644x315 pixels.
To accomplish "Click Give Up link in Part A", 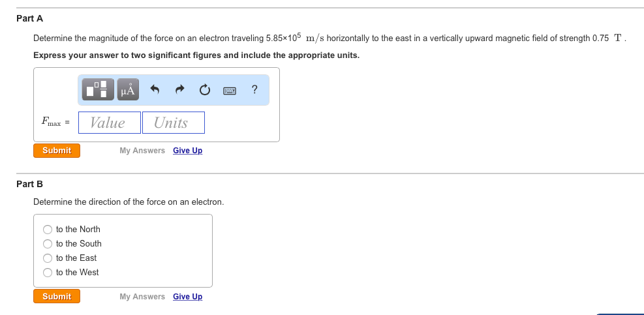I will pos(187,151).
